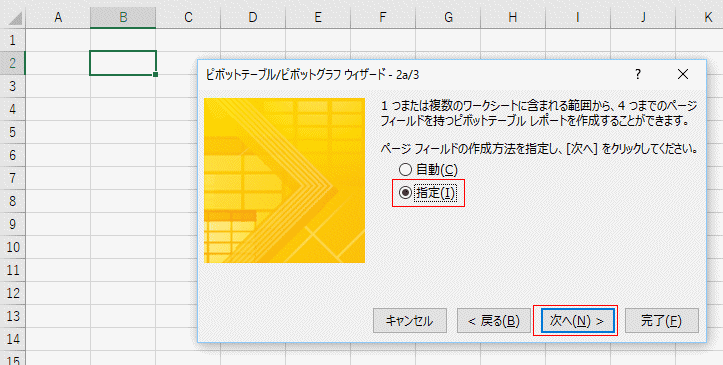723x365 pixels.
Task: Close the PivotTable wizard dialog
Action: tap(682, 74)
